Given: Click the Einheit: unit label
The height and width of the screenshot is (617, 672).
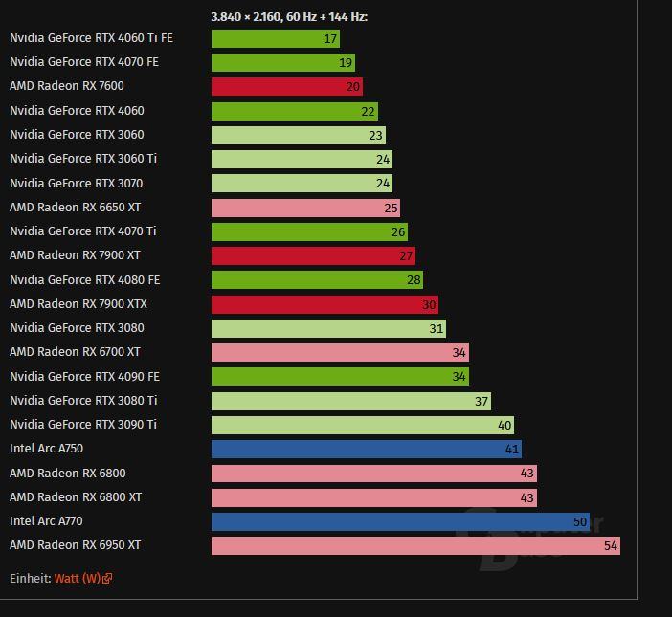Looking at the screenshot, I should coord(31,579).
